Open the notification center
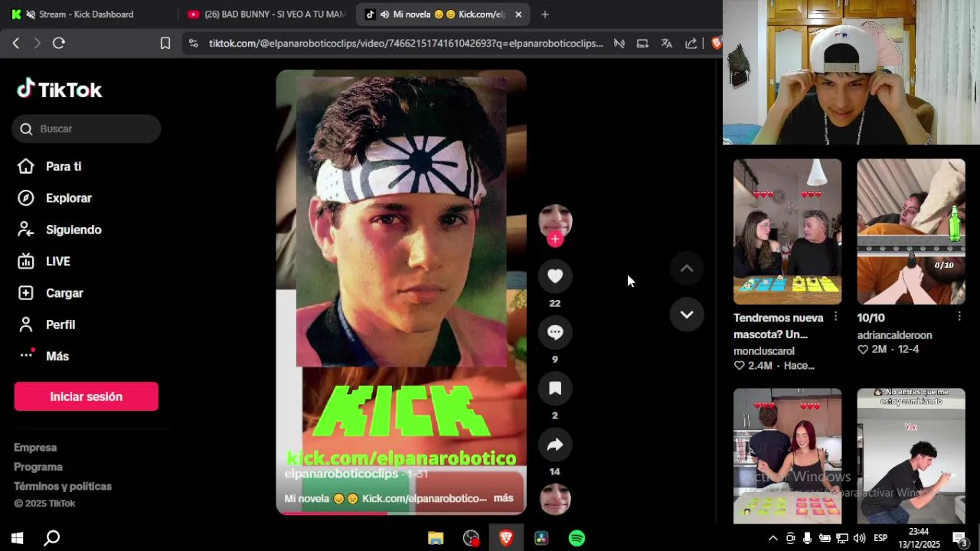Viewport: 980px width, 551px height. [x=960, y=538]
